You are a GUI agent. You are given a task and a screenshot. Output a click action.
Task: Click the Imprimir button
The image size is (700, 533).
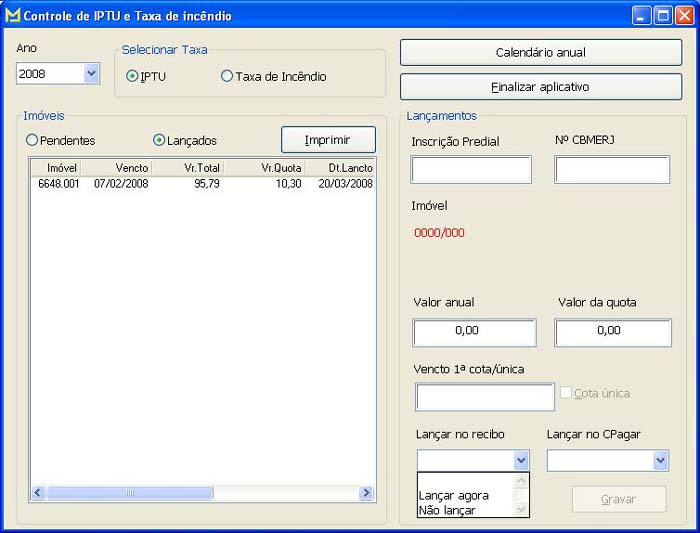(x=328, y=140)
